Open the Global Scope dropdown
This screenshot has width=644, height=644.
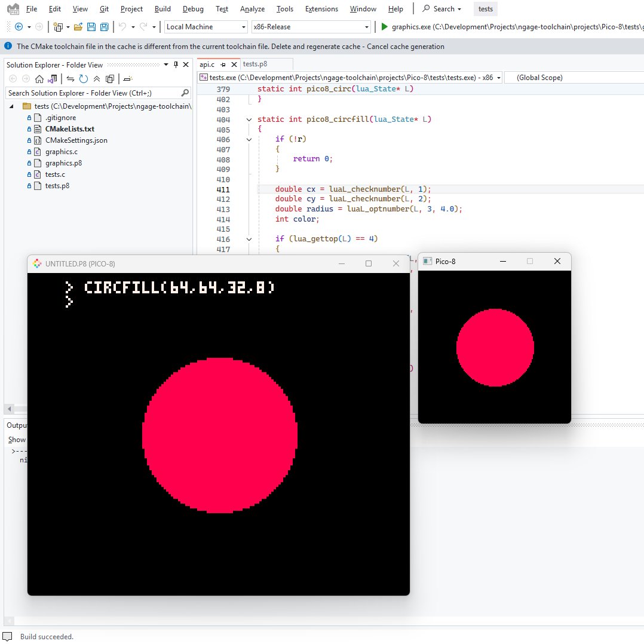click(x=574, y=78)
